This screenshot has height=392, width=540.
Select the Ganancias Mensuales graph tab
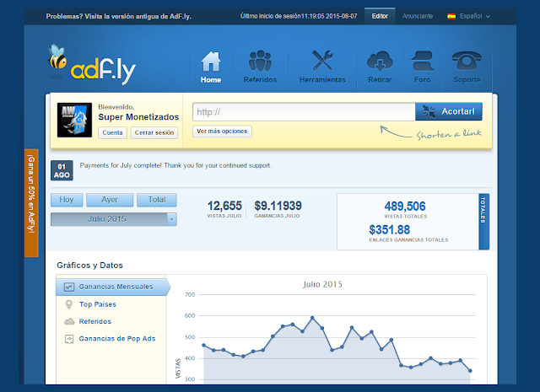(x=112, y=287)
